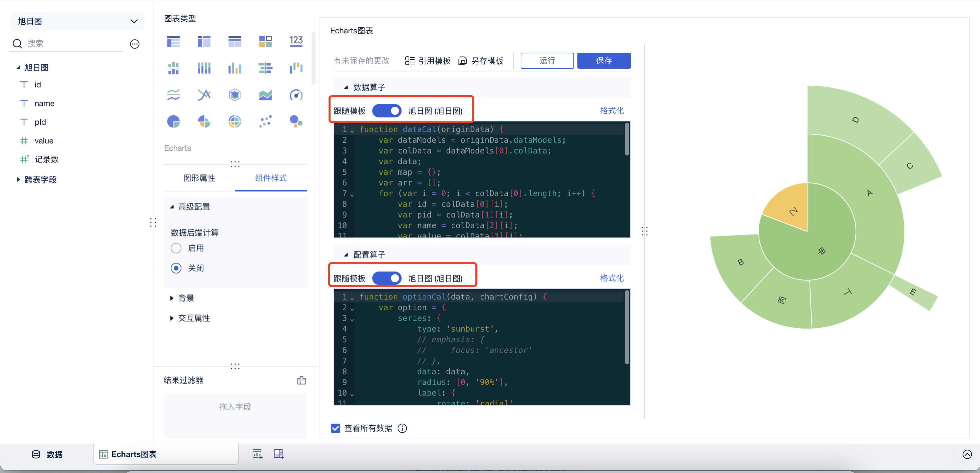Pick the radar chart type icon

(235, 95)
